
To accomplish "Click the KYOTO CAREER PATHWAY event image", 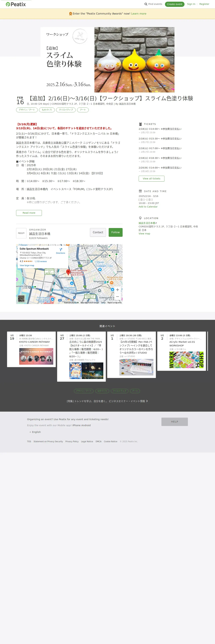I will (x=36, y=356).
